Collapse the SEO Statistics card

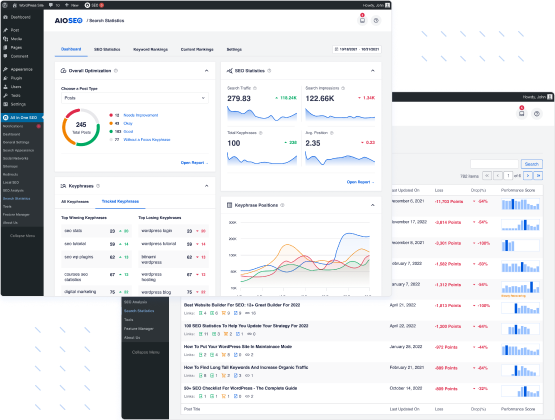coord(373,71)
